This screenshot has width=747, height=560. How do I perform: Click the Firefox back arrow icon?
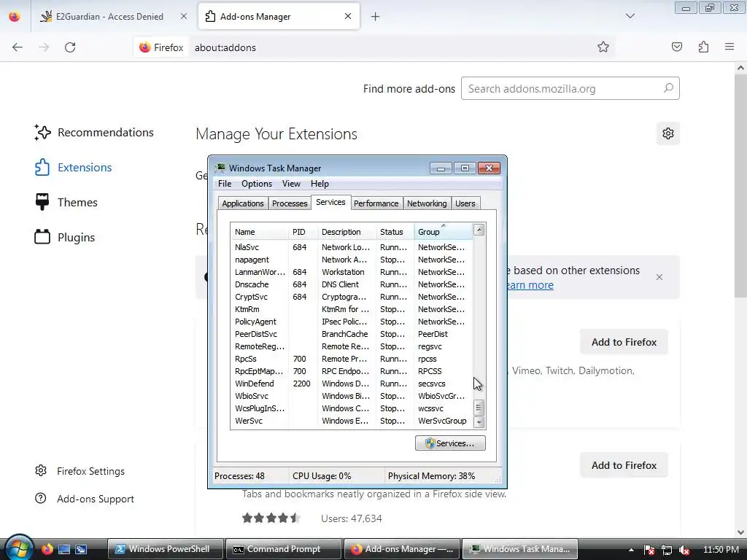coord(18,47)
